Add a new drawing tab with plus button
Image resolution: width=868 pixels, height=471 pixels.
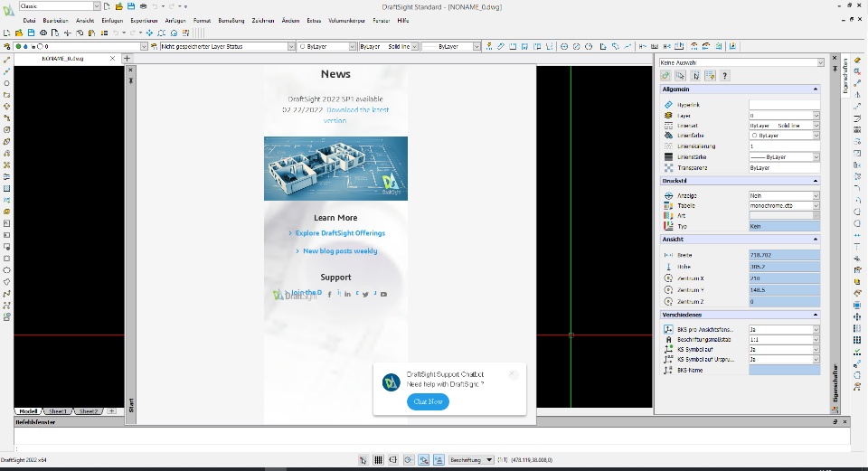coord(127,58)
